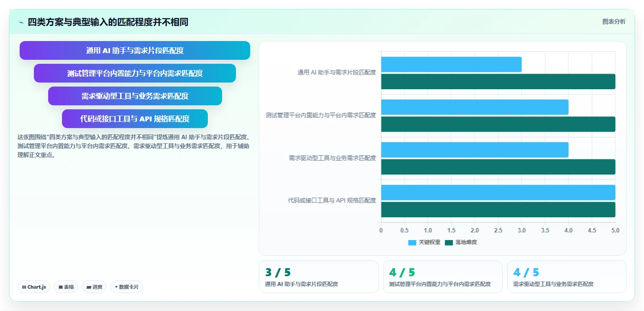The height and width of the screenshot is (311, 644).
Task: Click the 关键权重 legend label text
Action: [x=429, y=243]
